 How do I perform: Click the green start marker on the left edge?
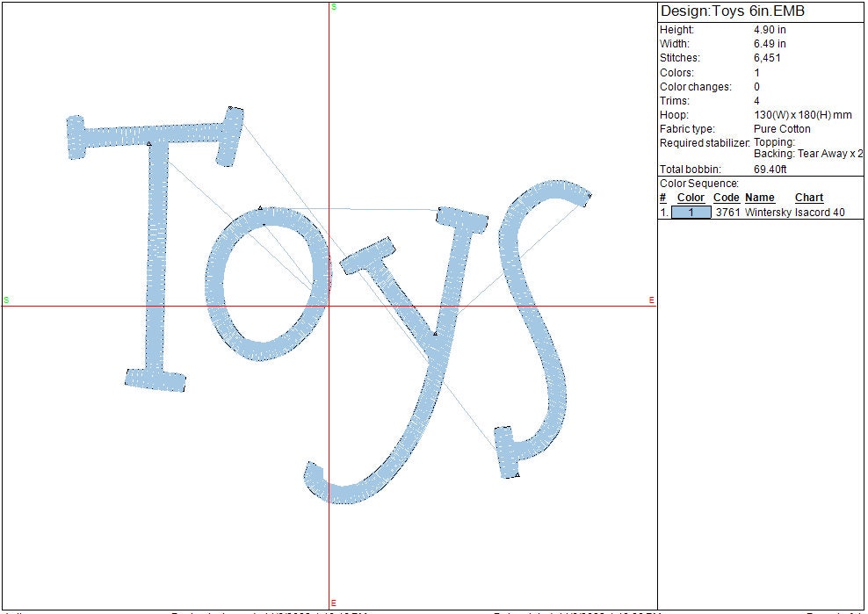pyautogui.click(x=6, y=300)
